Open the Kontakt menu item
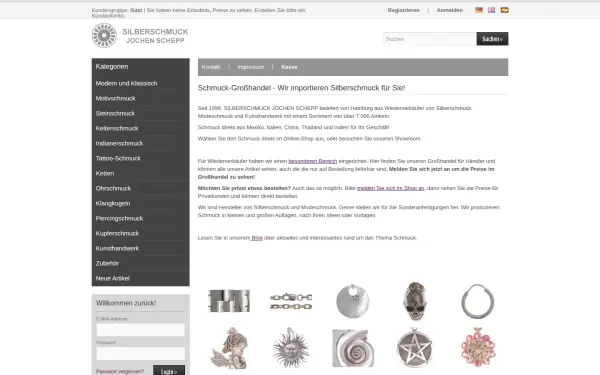This screenshot has width=600, height=375. (x=211, y=67)
